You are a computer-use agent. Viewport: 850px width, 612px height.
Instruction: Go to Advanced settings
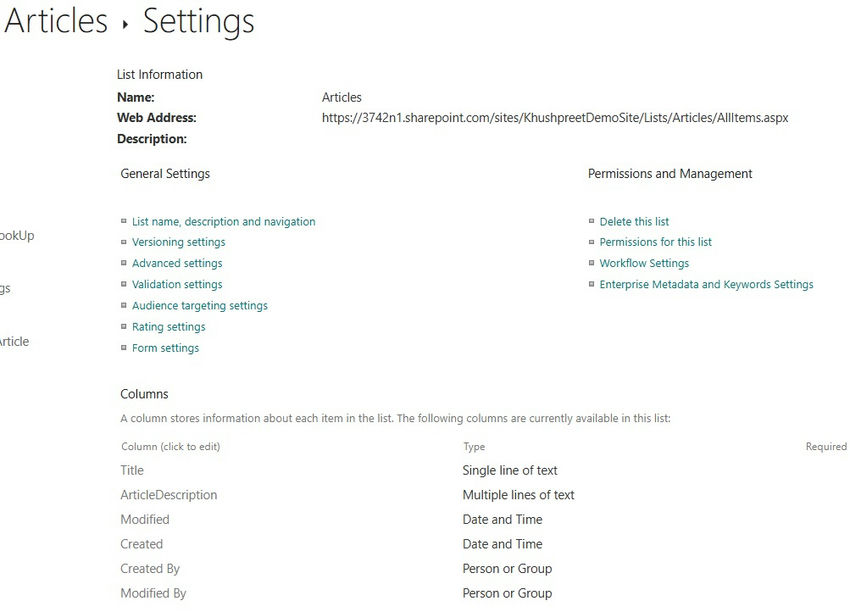tap(177, 264)
